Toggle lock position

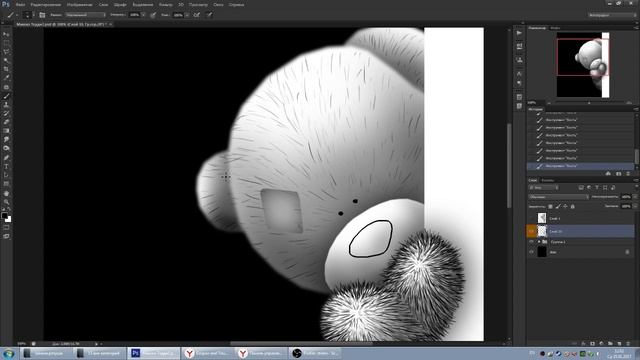point(565,207)
